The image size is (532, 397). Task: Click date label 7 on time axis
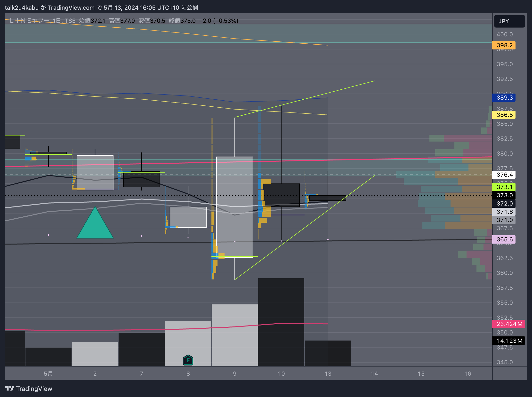[142, 374]
